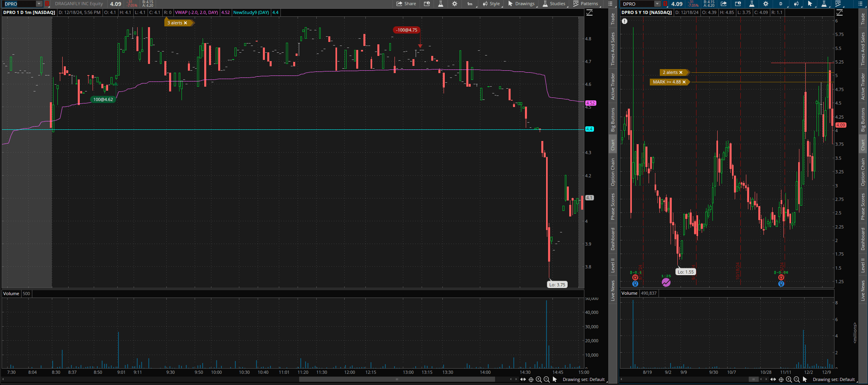Open the left chart's Share menu
The height and width of the screenshot is (385, 868).
click(x=406, y=4)
